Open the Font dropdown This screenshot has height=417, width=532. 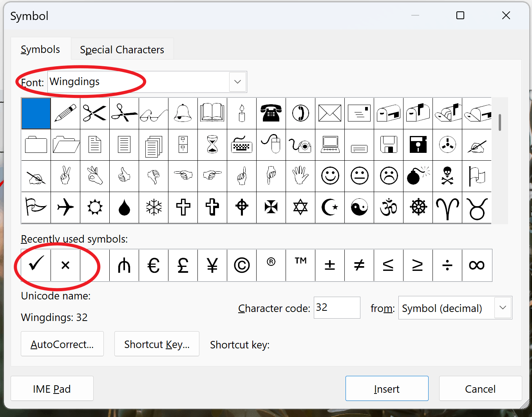point(237,82)
